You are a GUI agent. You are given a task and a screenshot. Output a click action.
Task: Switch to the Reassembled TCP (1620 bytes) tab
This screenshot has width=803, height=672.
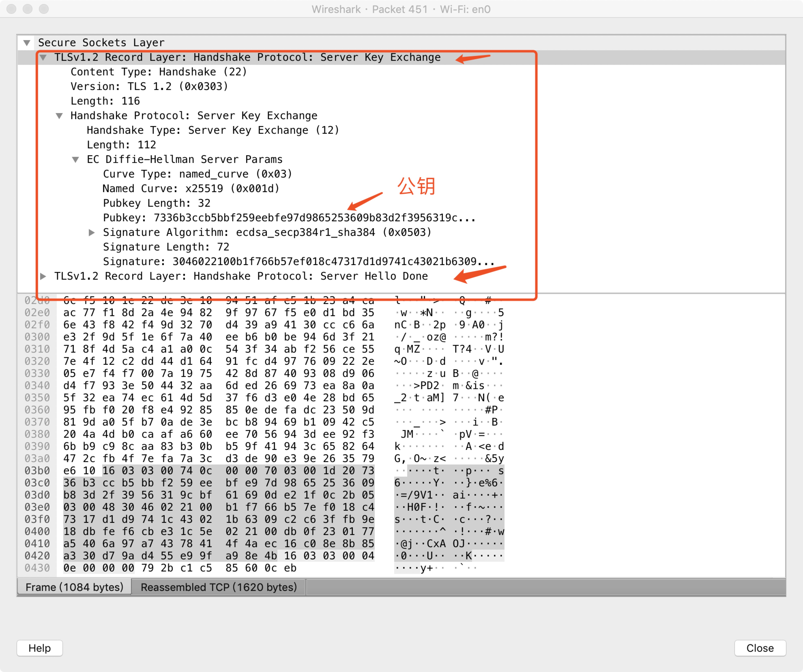[218, 587]
